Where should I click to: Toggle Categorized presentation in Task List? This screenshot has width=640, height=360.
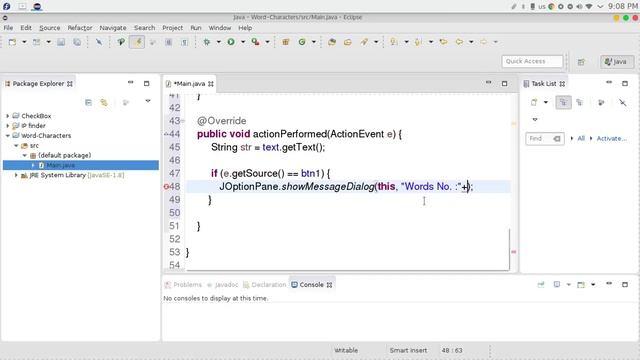563,102
